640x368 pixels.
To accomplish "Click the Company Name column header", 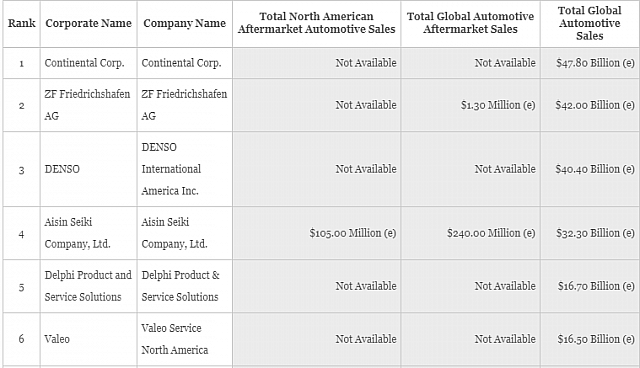I will [x=184, y=23].
